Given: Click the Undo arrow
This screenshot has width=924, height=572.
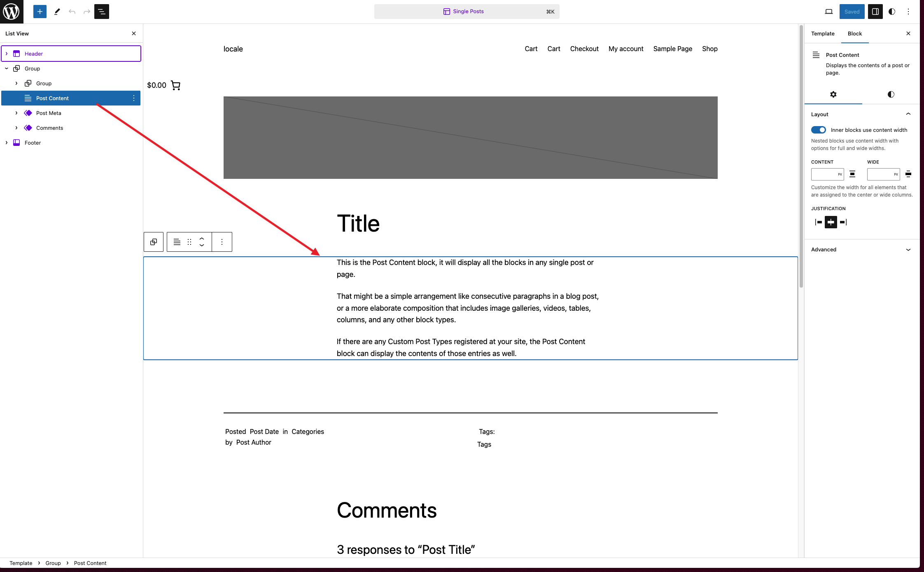Looking at the screenshot, I should [72, 12].
